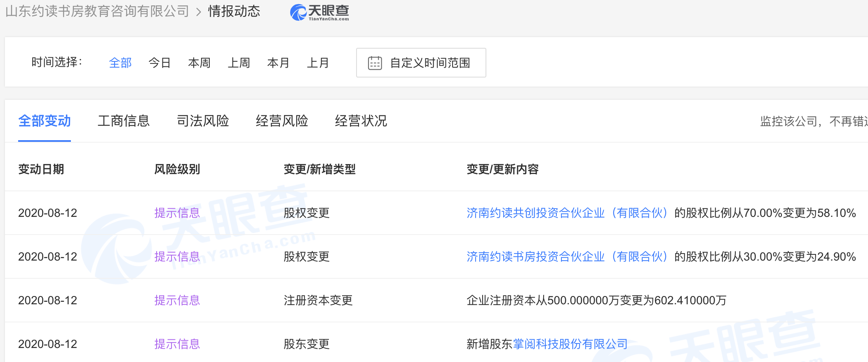Open 济南约读共创投资合伙企业 company link
Viewport: 868px width, 362px height.
(566, 213)
